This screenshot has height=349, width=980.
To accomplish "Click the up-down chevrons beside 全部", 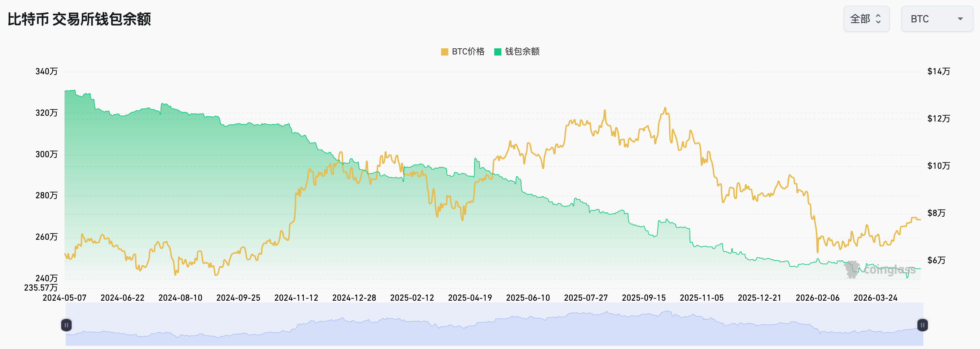I will 878,19.
